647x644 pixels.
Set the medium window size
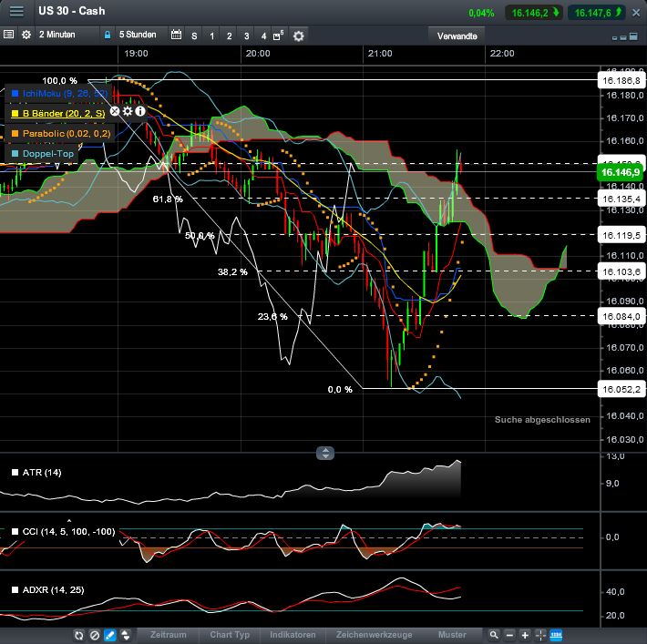(x=623, y=37)
